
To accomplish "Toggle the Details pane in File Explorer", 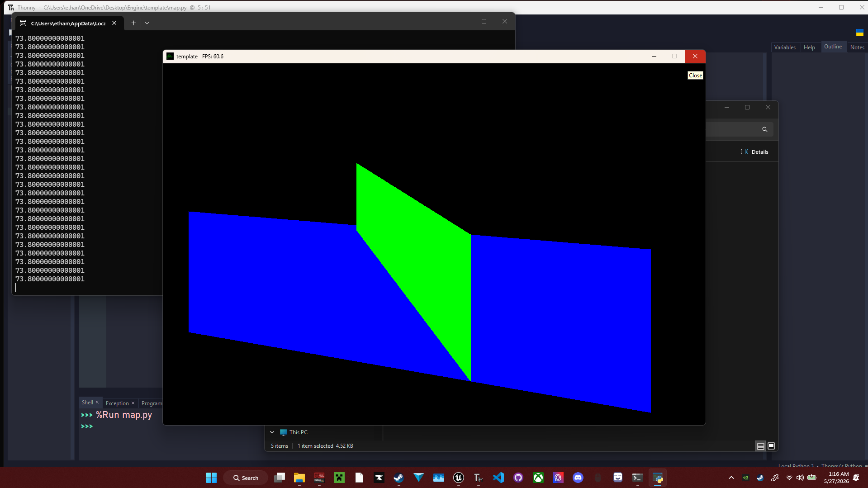I will coord(754,152).
